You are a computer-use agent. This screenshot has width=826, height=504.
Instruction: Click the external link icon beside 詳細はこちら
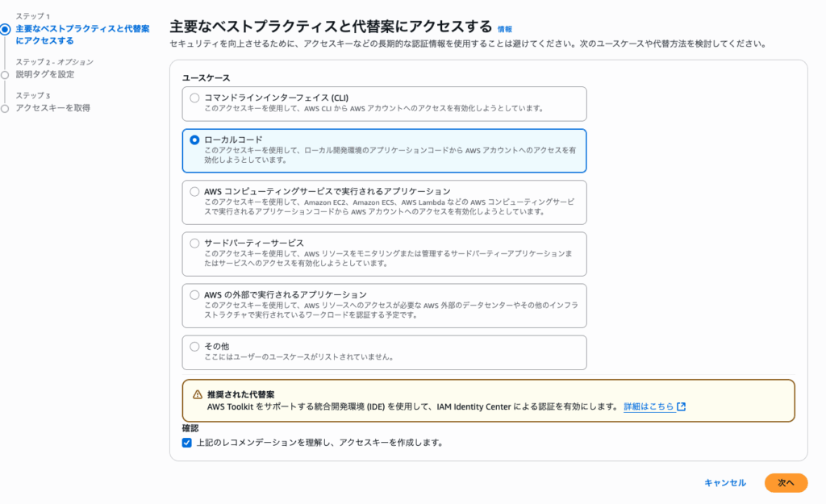click(681, 406)
